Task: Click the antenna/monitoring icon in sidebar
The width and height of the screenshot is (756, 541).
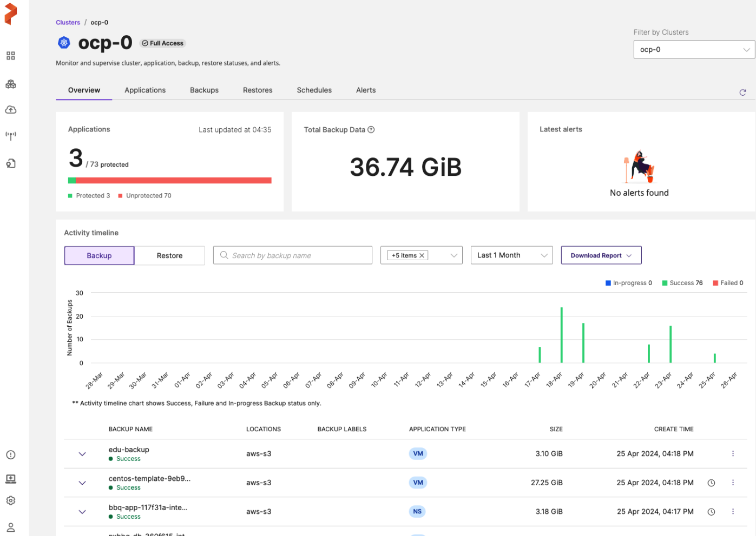Action: (x=11, y=136)
